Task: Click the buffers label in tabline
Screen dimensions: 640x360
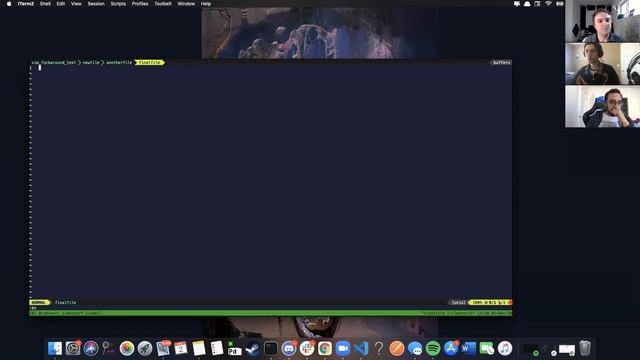Action: (501, 62)
